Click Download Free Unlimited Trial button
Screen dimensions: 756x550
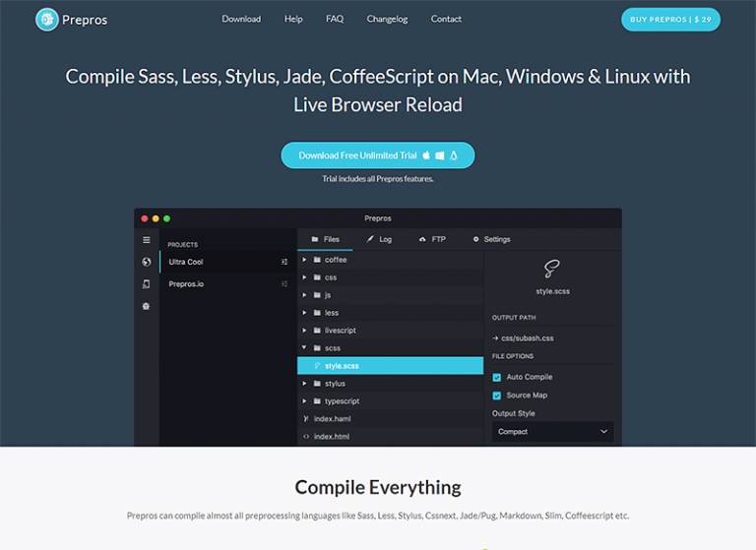coord(377,155)
